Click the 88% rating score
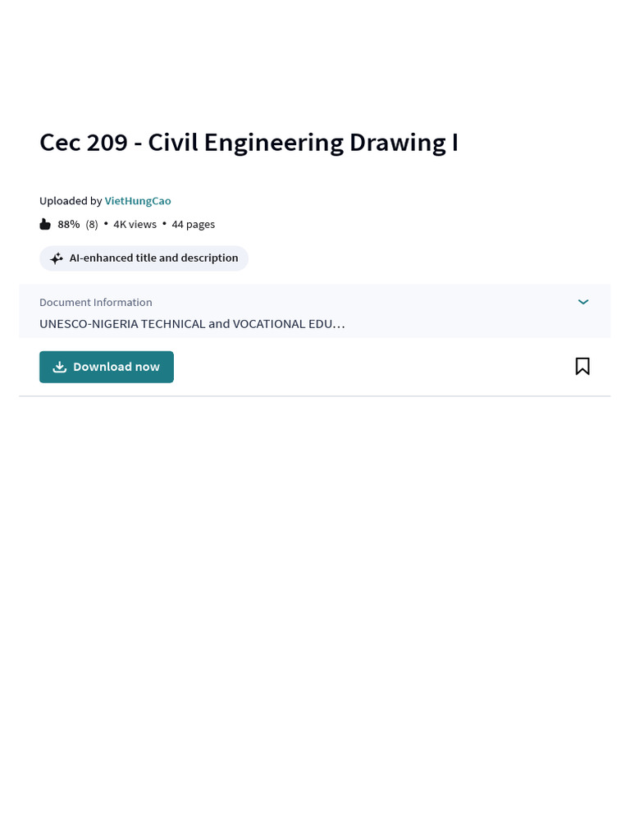The image size is (630, 840). pyautogui.click(x=69, y=224)
